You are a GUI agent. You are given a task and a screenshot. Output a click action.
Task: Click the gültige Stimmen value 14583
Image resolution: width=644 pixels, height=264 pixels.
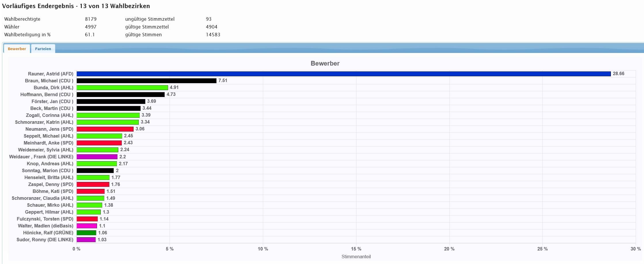pyautogui.click(x=213, y=35)
